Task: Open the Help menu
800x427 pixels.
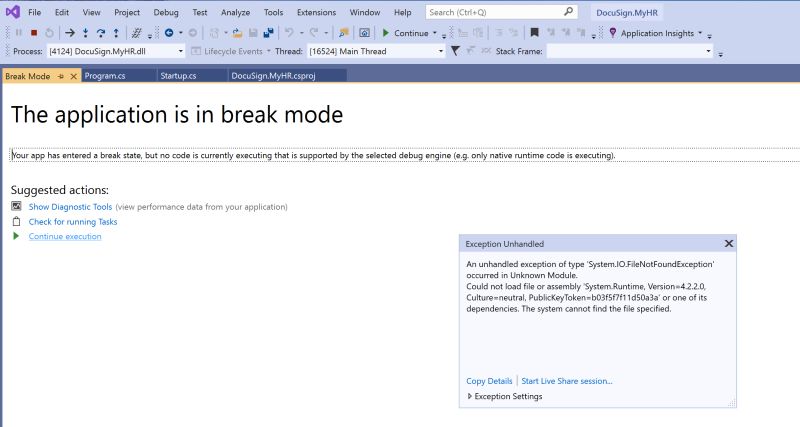Action: 403,12
